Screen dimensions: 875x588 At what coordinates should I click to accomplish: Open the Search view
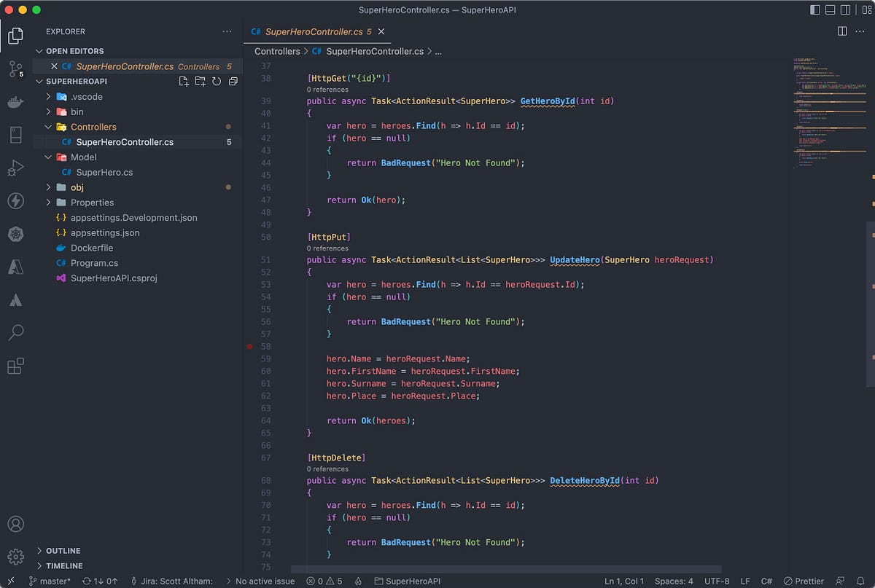click(15, 333)
